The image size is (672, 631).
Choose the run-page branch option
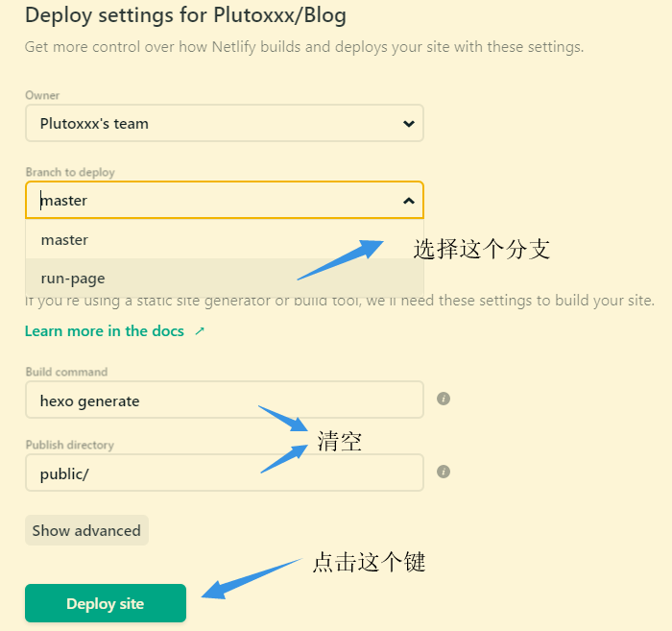pos(73,279)
